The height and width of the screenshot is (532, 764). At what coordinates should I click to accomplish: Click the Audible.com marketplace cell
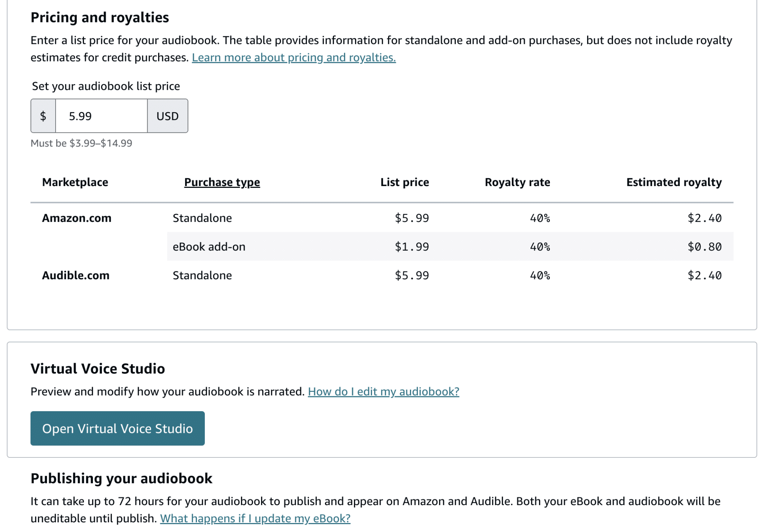pyautogui.click(x=76, y=276)
